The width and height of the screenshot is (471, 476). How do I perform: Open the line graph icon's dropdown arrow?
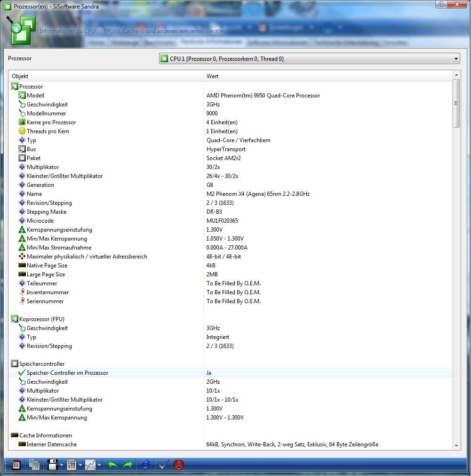pyautogui.click(x=99, y=465)
